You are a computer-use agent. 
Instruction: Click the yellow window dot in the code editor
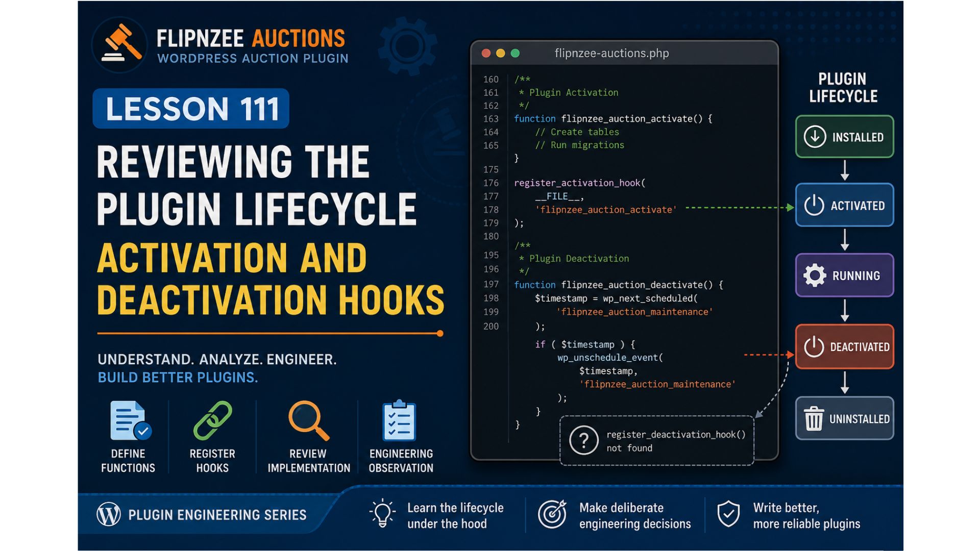click(x=501, y=53)
